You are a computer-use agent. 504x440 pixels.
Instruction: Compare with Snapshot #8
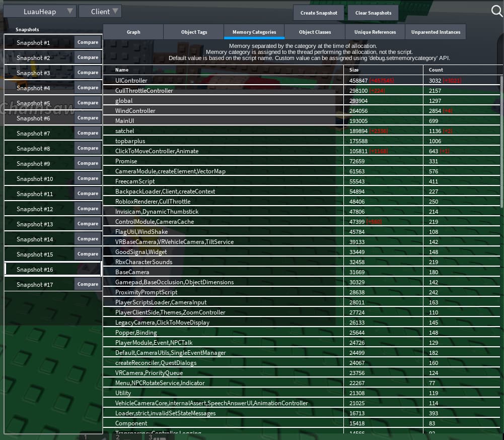(x=88, y=148)
